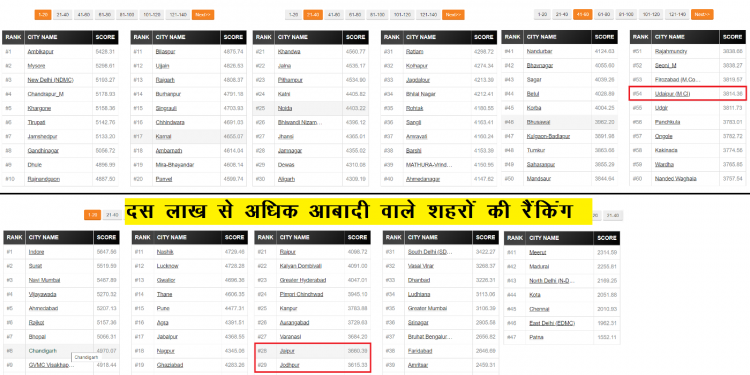Open the Indore city link
The height and width of the screenshot is (375, 750).
coord(36,252)
